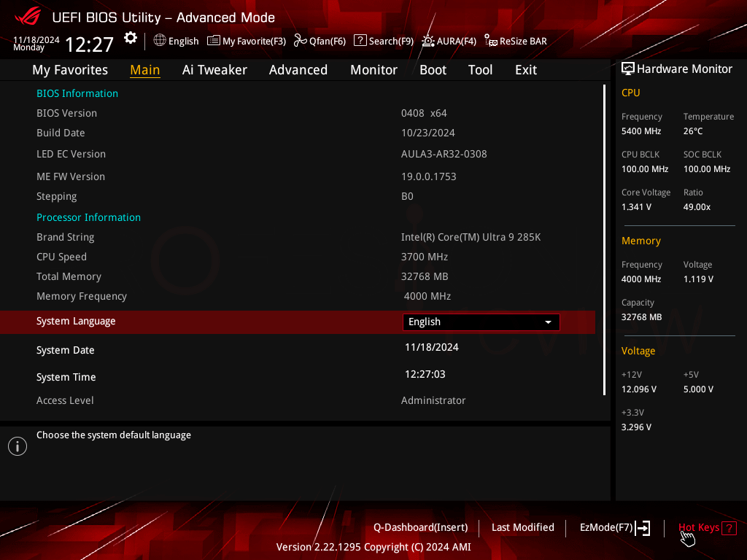
Task: Click the globe language icon
Action: coord(160,41)
